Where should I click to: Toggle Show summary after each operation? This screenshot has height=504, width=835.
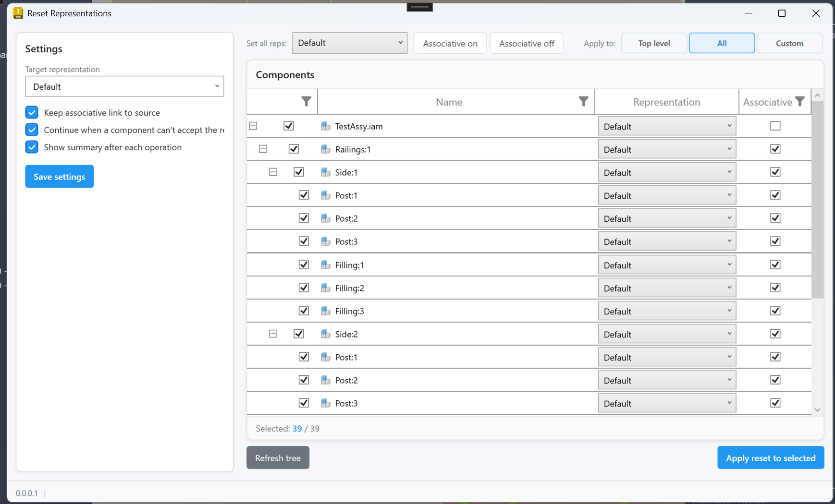tap(32, 147)
